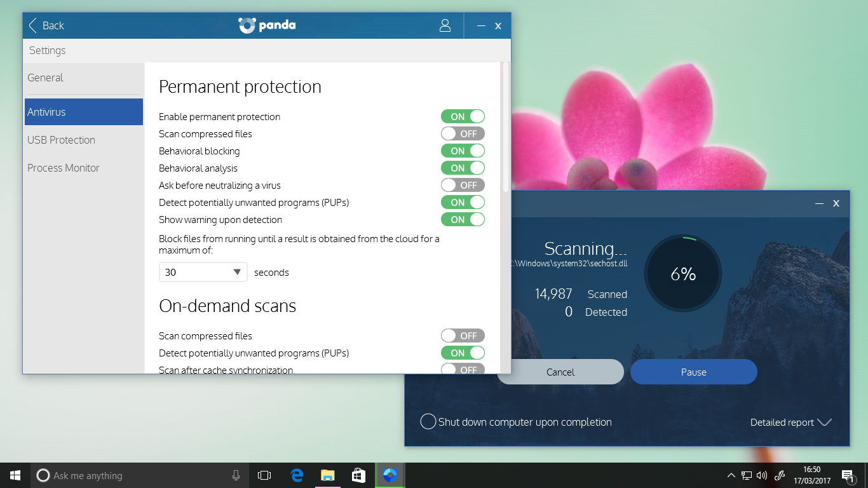Screen dimensions: 868x488
Task: Open the user account icon in Panda header
Action: coord(445,25)
